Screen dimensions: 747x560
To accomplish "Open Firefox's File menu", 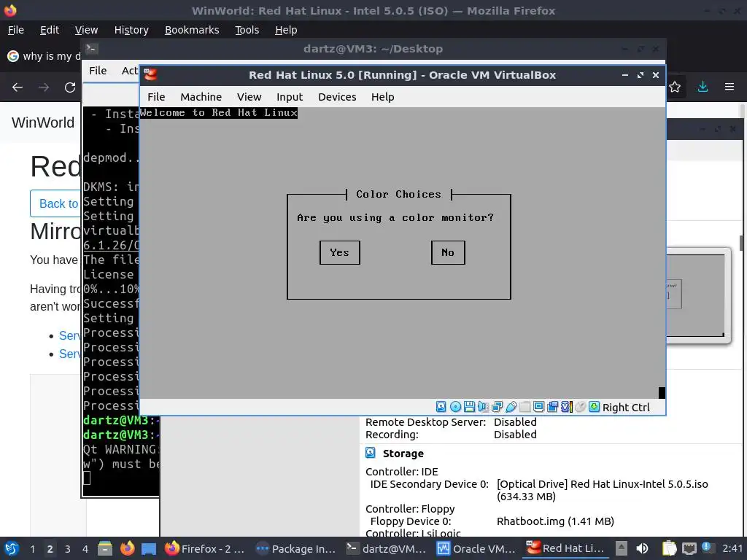I will pos(16,30).
